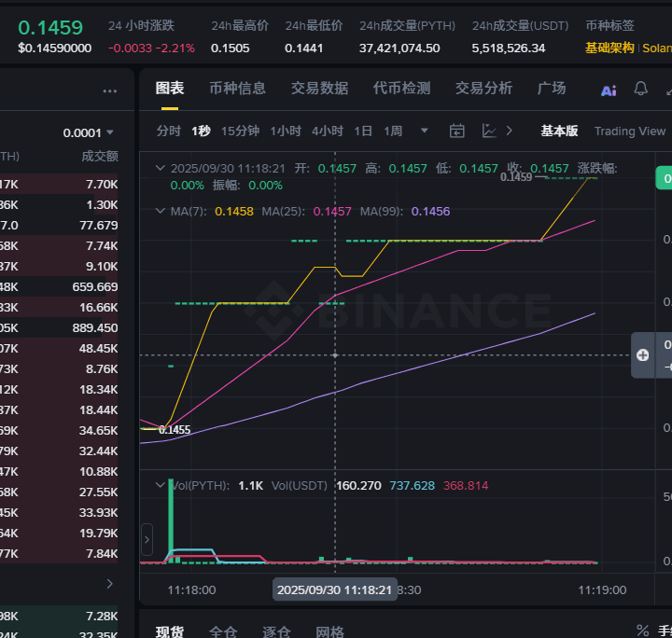Click the percent fee icon beside order tabs

click(642, 631)
